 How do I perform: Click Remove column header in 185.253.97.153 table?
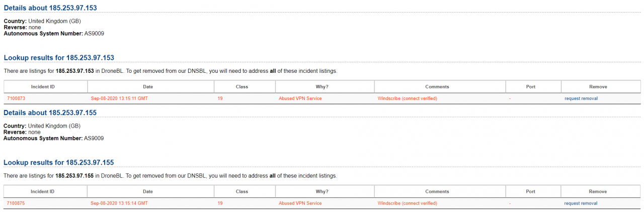[x=598, y=86]
